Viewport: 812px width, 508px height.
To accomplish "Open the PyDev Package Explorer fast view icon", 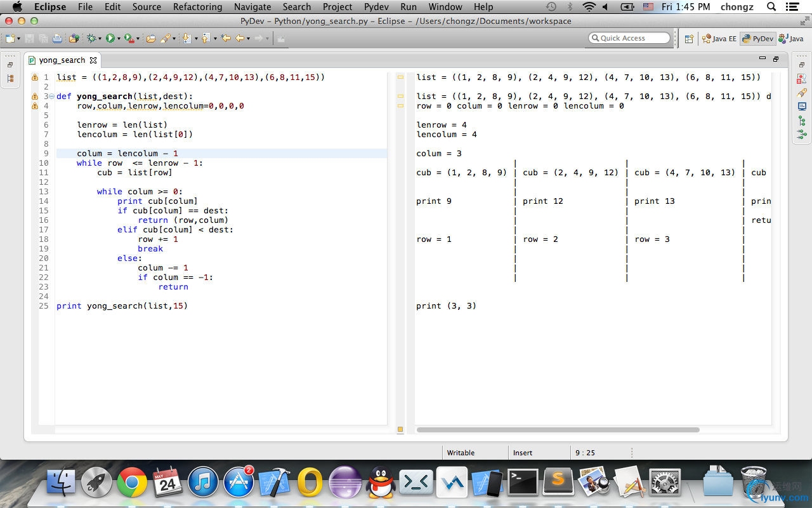I will (x=10, y=79).
